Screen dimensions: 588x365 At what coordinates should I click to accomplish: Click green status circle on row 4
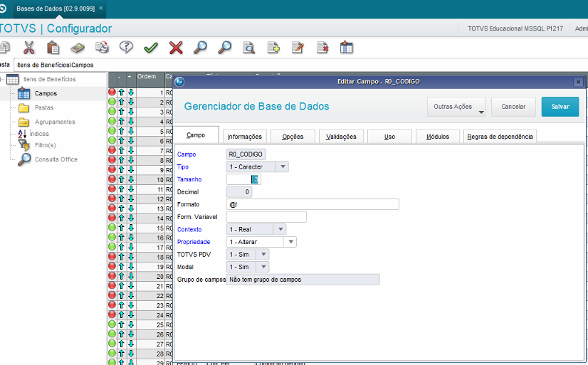click(112, 121)
